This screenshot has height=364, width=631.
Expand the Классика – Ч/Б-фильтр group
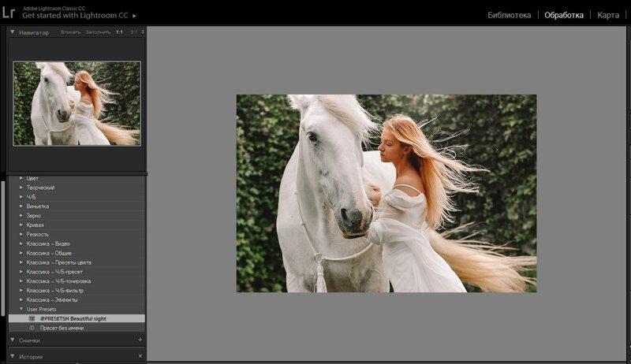point(21,291)
